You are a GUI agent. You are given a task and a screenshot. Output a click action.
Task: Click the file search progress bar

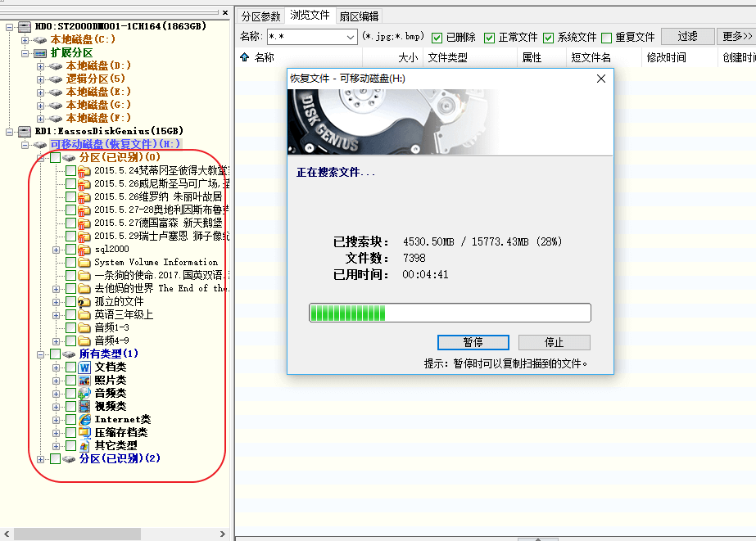[450, 313]
